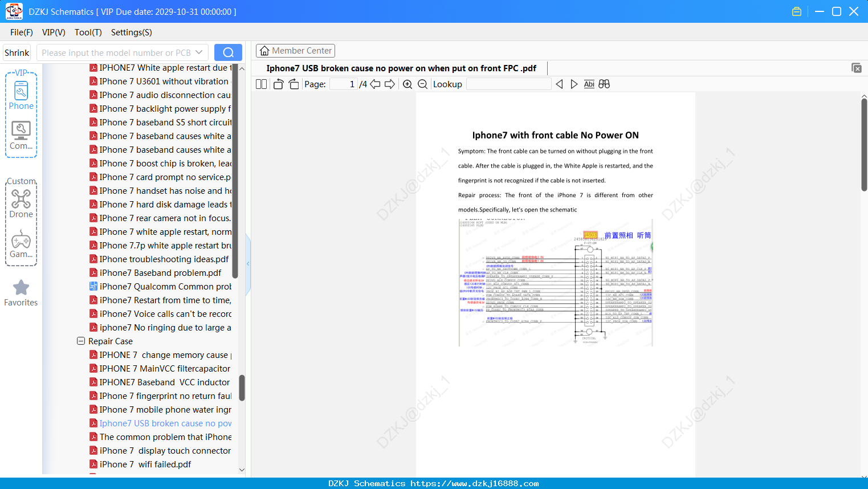Viewport: 868px width, 489px height.
Task: Open IPhone 7 baseband S5 short circuit
Action: tap(165, 123)
